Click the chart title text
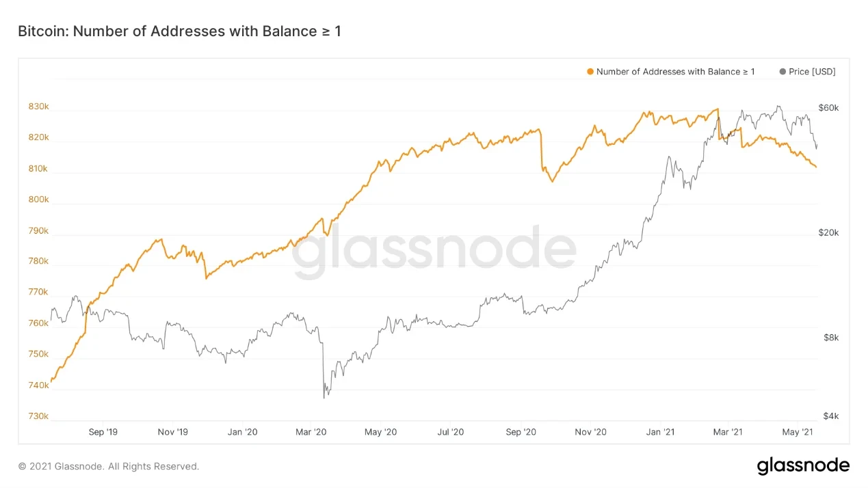Viewport: 868px width, 488px height. 179,31
